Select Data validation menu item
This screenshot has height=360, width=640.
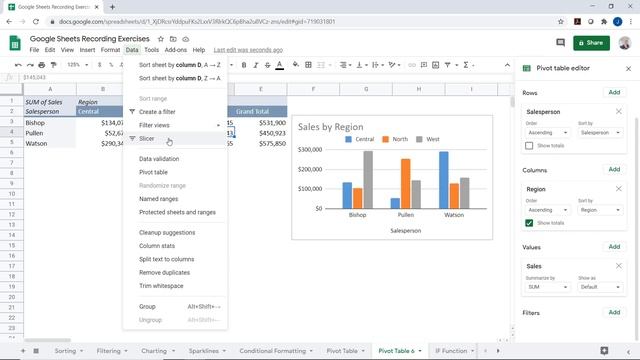175,159
